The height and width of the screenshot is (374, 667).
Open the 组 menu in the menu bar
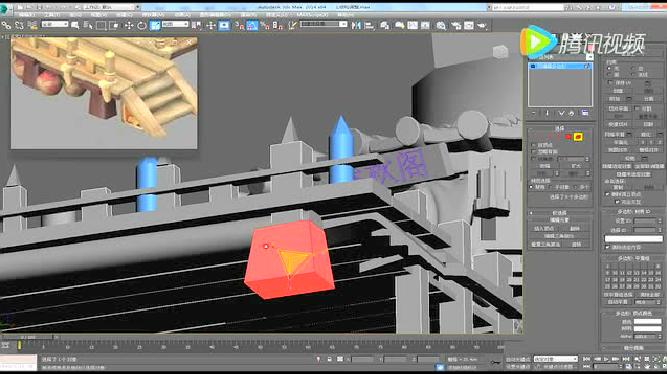coord(76,15)
